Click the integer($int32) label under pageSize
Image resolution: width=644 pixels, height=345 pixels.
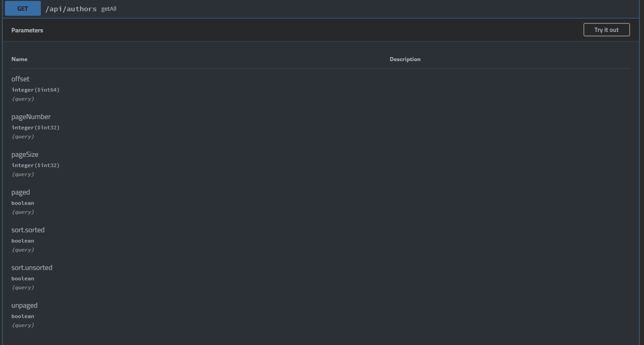pos(35,165)
